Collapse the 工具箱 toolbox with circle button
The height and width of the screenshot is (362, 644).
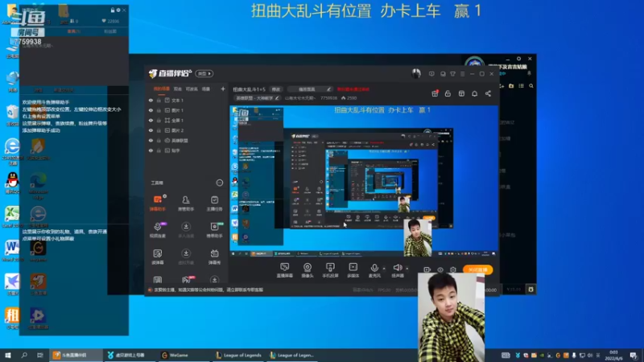[219, 183]
